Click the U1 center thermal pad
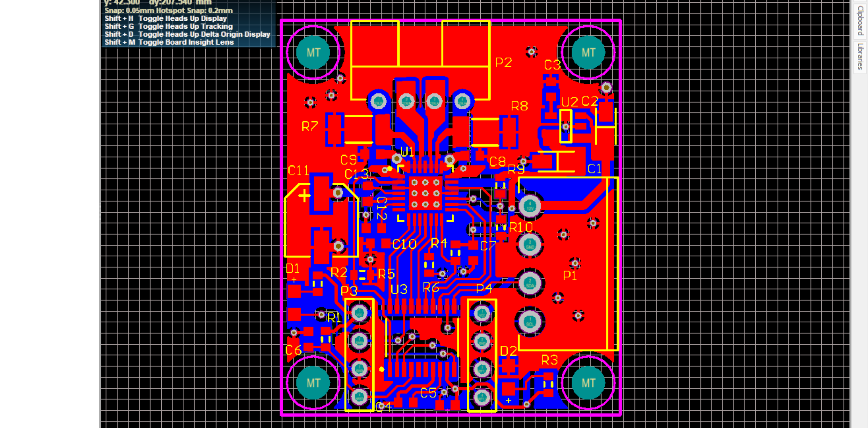This screenshot has height=428, width=868. pos(425,193)
